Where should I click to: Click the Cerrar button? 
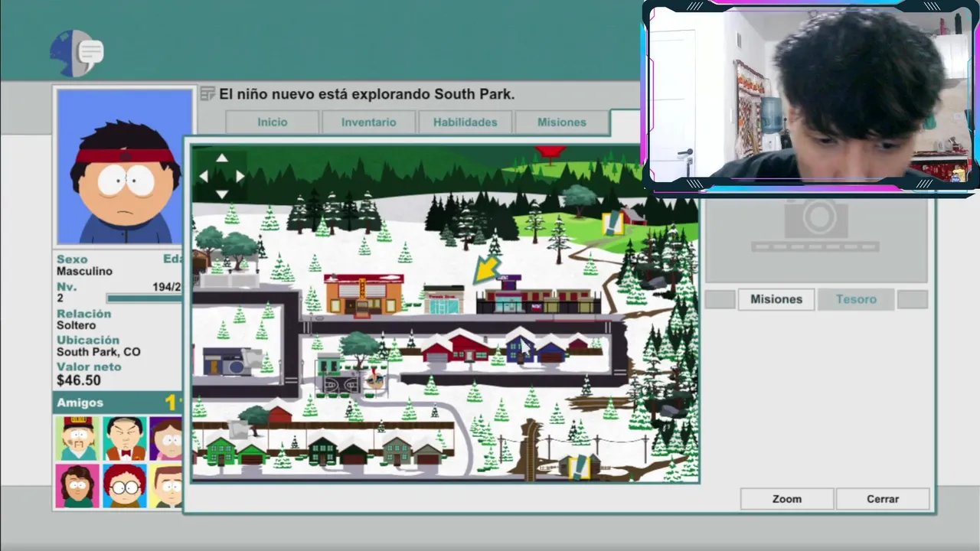pyautogui.click(x=883, y=499)
